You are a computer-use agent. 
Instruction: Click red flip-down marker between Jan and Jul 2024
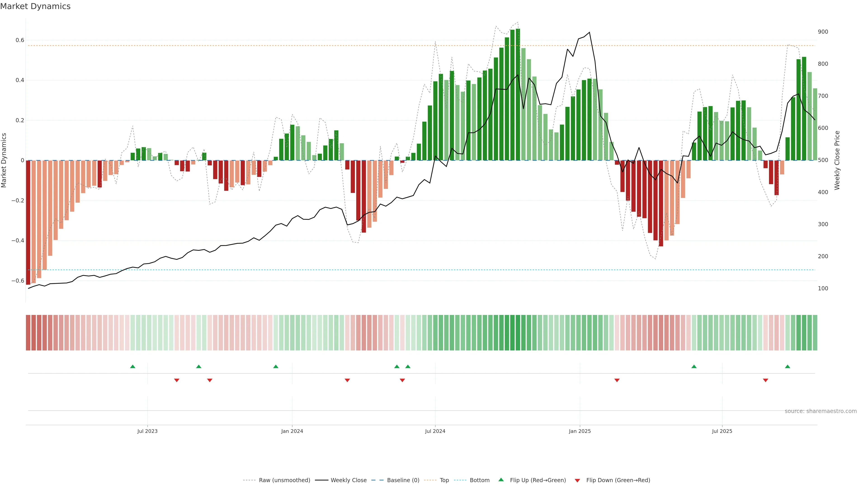tap(347, 380)
